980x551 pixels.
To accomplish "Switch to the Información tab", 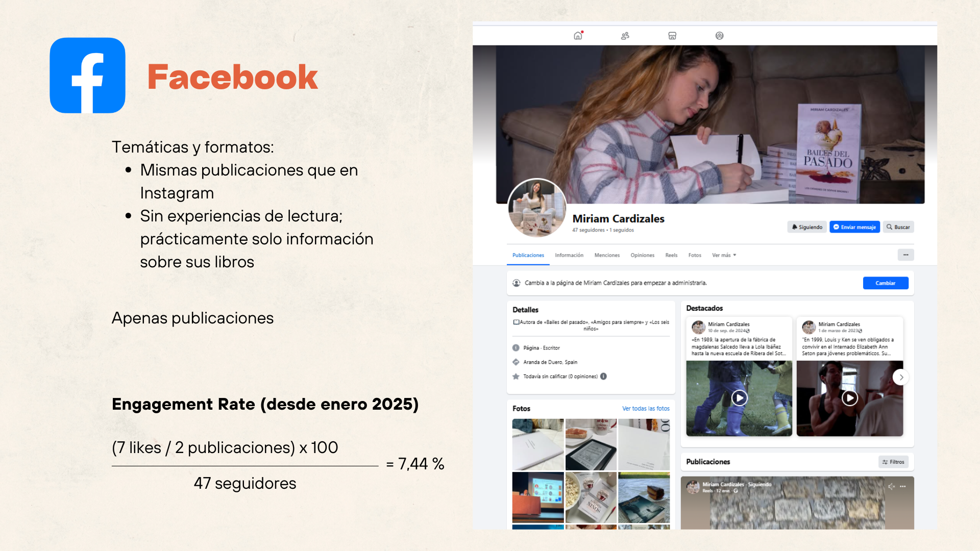I will coord(569,255).
